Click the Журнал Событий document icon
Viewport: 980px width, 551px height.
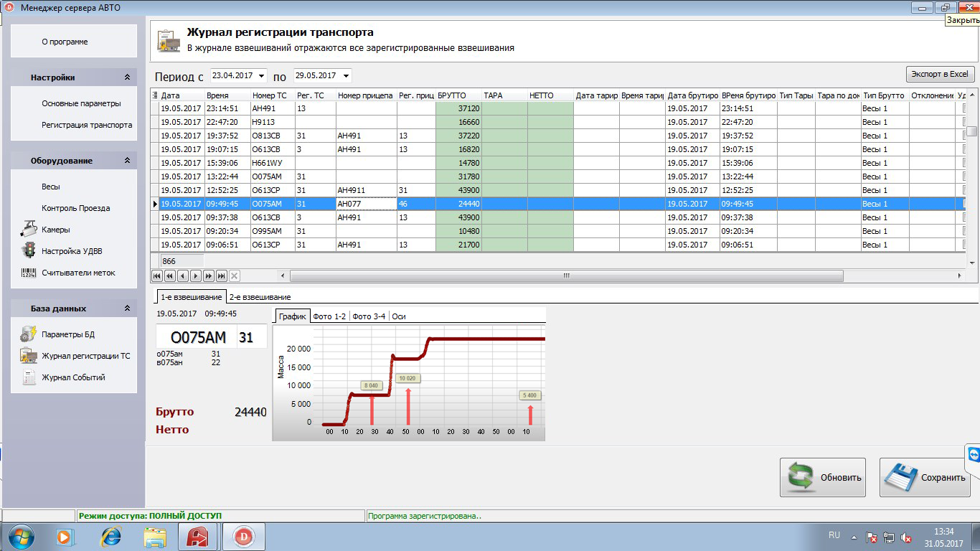coord(29,377)
